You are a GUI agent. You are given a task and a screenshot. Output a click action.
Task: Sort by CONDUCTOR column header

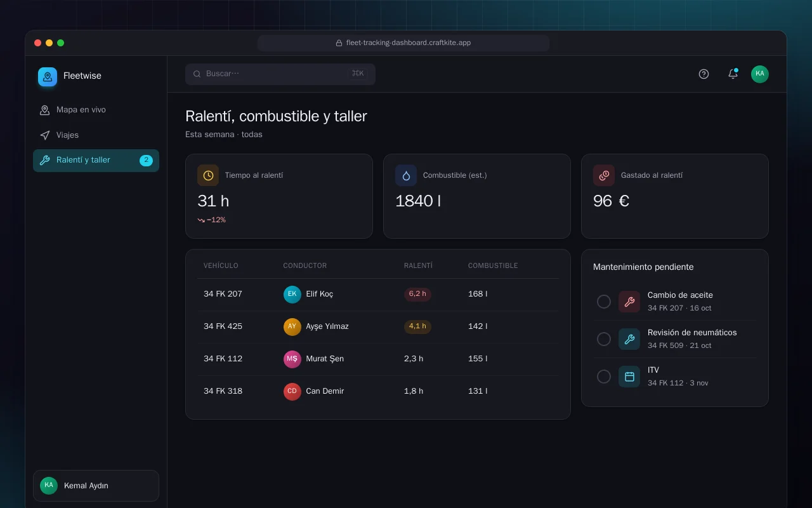click(305, 265)
